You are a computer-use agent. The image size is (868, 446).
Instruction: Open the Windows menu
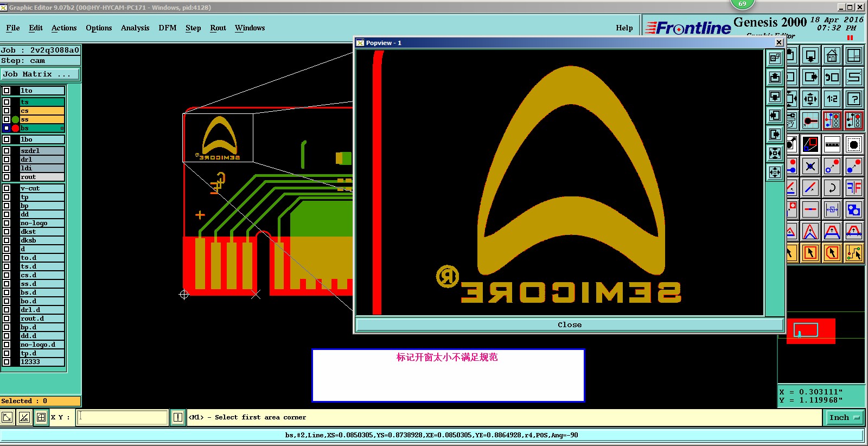250,28
